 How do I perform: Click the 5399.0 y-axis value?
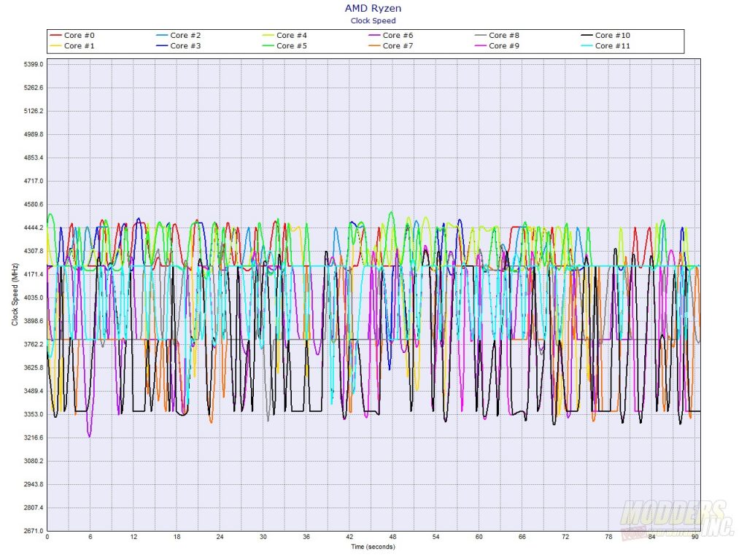pyautogui.click(x=34, y=64)
